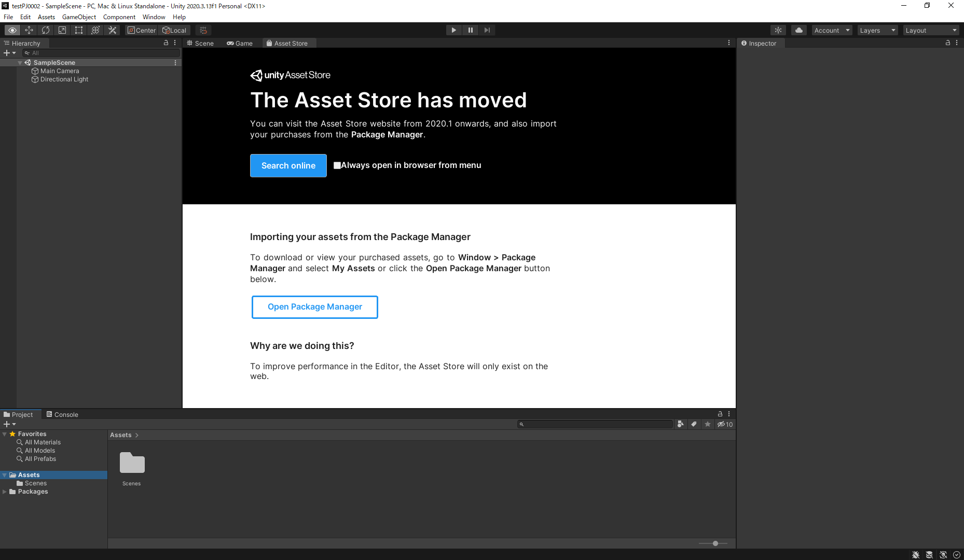Screen dimensions: 964x560
Task: Select the combined Transform tool
Action: click(95, 30)
